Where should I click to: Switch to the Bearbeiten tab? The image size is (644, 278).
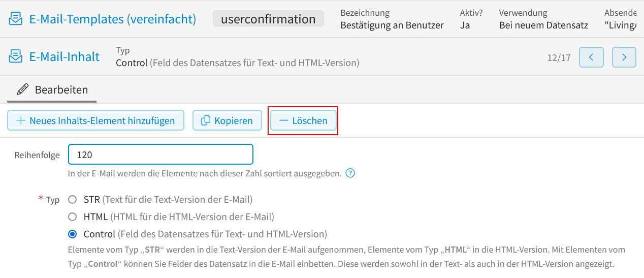click(52, 90)
